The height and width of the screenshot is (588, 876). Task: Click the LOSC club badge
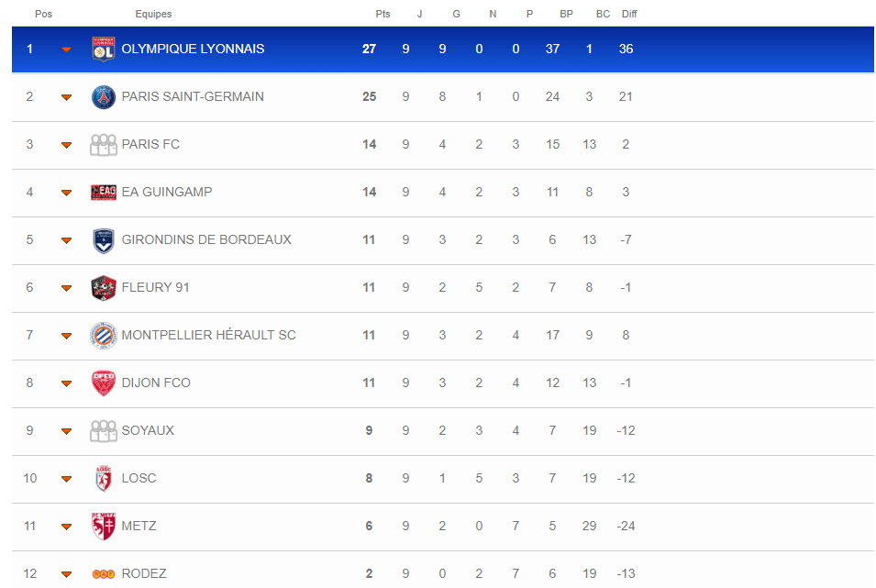point(104,479)
